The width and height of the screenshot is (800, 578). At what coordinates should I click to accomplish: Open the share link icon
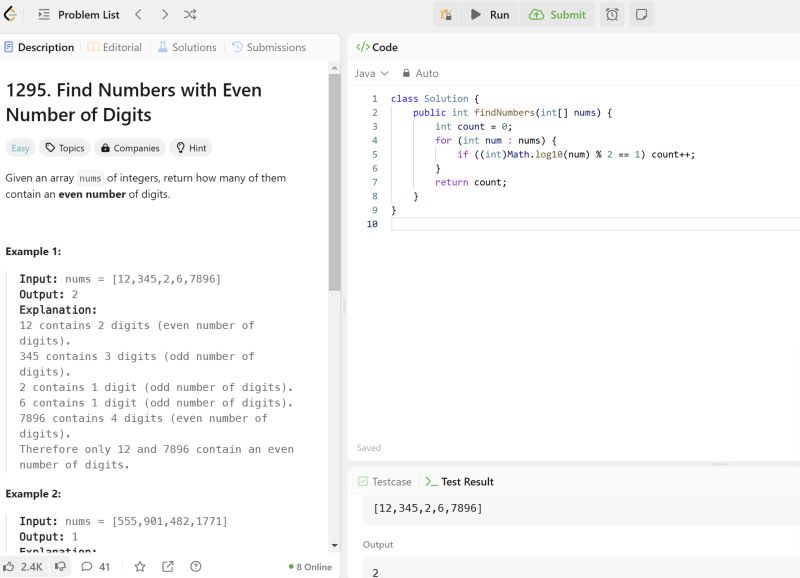tap(168, 567)
